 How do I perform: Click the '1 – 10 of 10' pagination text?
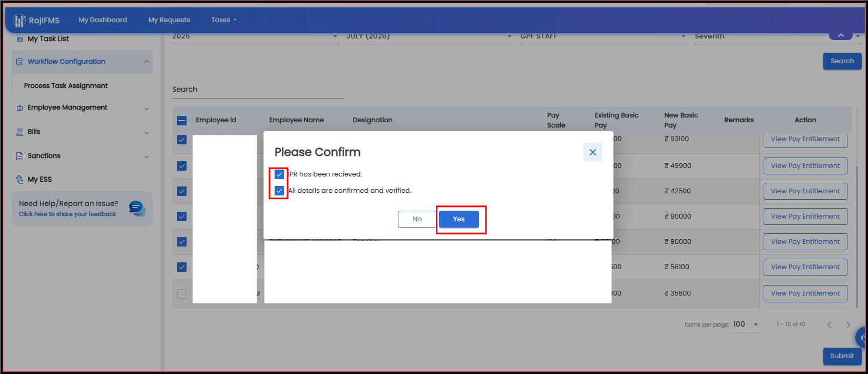click(791, 324)
